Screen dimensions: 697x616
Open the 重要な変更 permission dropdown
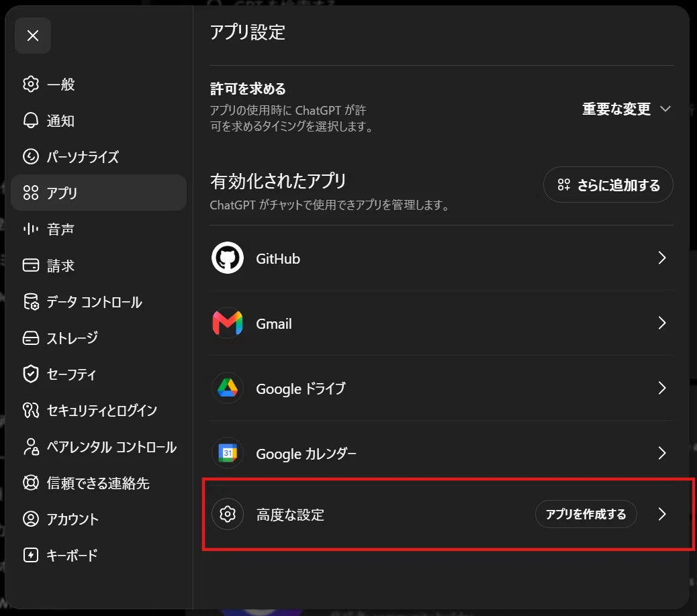pos(626,109)
